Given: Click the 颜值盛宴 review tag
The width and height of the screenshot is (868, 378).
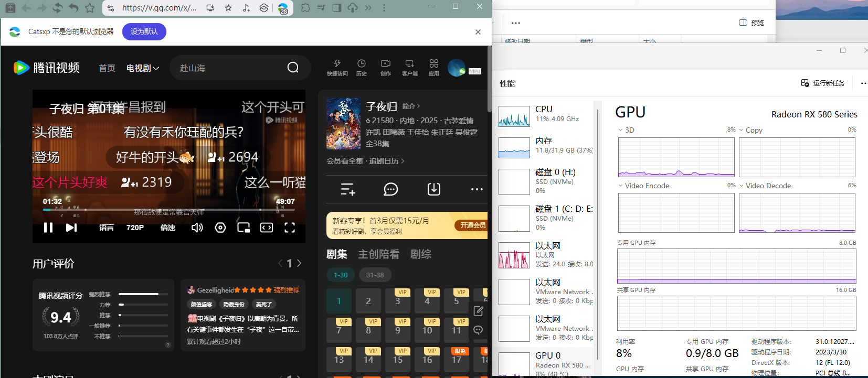Looking at the screenshot, I should pyautogui.click(x=202, y=304).
